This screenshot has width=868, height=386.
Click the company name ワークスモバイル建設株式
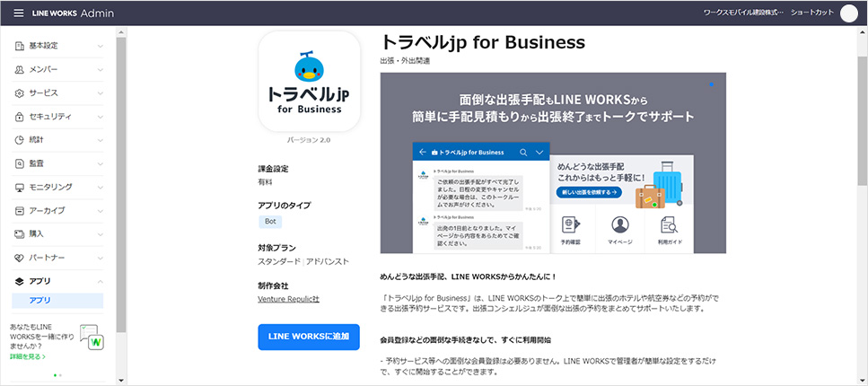click(x=743, y=13)
